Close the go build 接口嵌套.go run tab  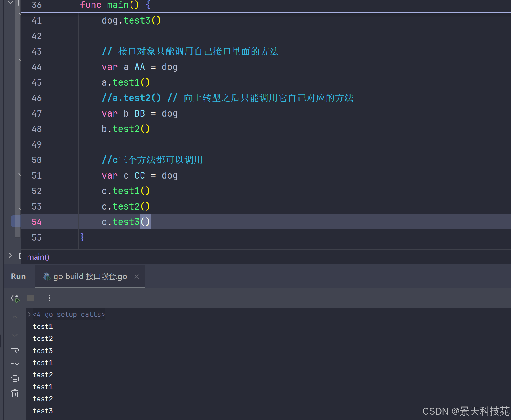coord(137,277)
